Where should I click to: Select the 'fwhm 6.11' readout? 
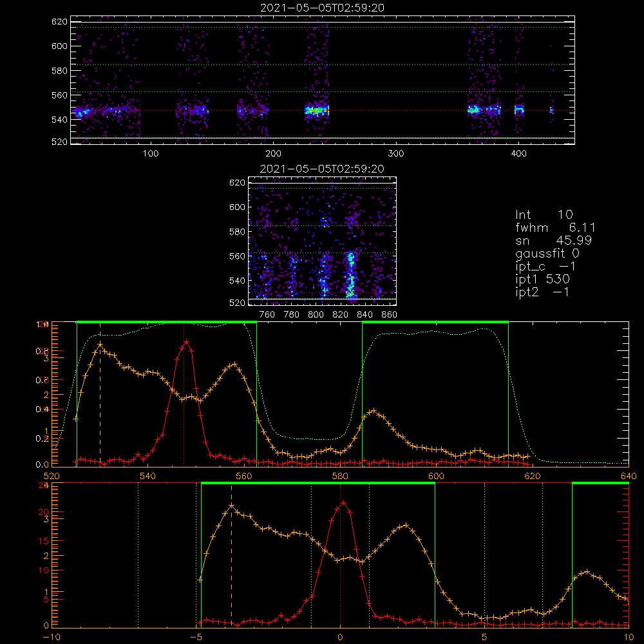coord(555,227)
